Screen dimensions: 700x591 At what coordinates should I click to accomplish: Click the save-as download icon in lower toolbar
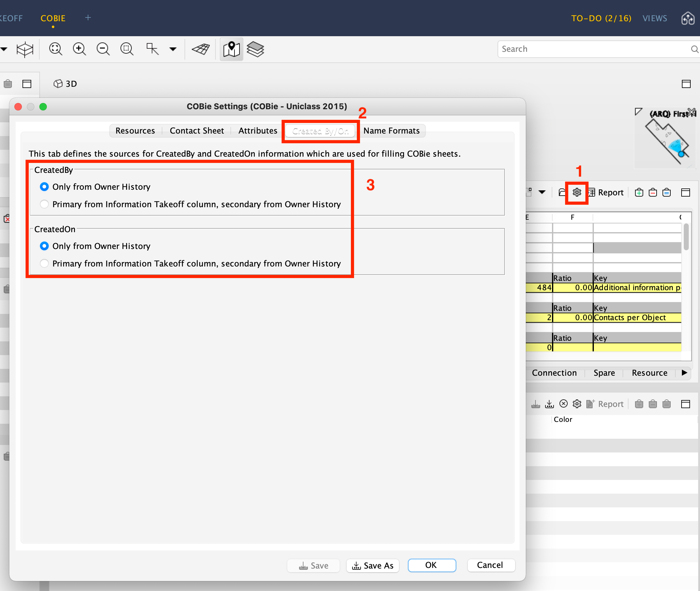click(550, 404)
